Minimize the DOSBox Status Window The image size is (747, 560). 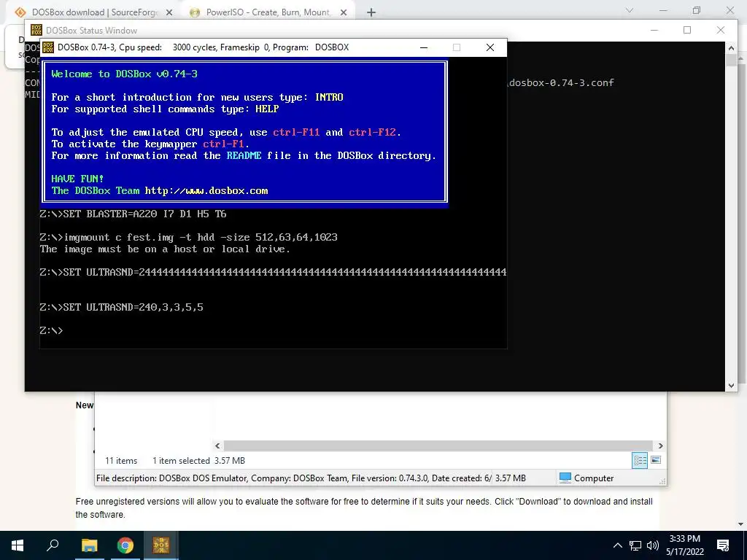[x=654, y=30]
